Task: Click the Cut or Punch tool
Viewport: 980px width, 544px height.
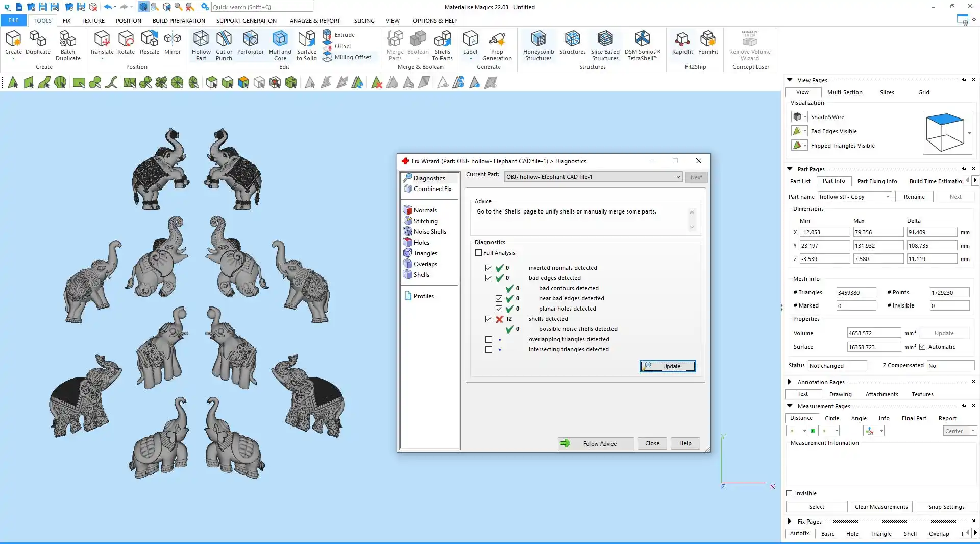Action: tap(224, 45)
